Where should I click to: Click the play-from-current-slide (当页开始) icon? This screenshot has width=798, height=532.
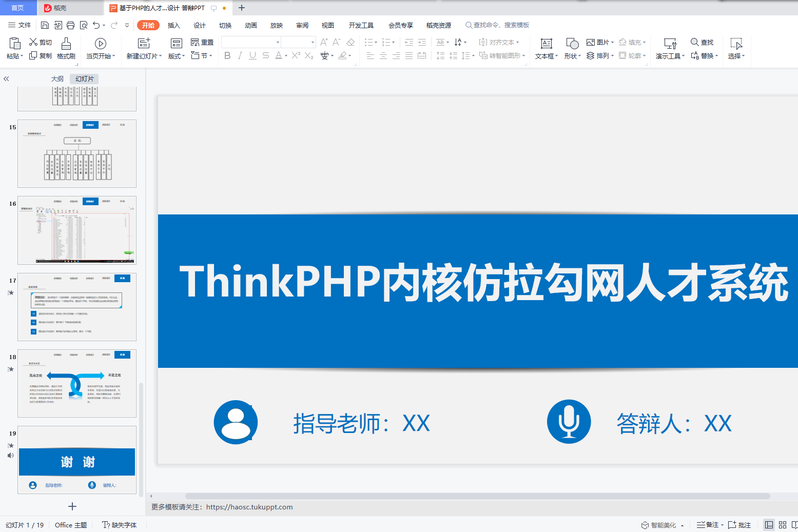(101, 43)
